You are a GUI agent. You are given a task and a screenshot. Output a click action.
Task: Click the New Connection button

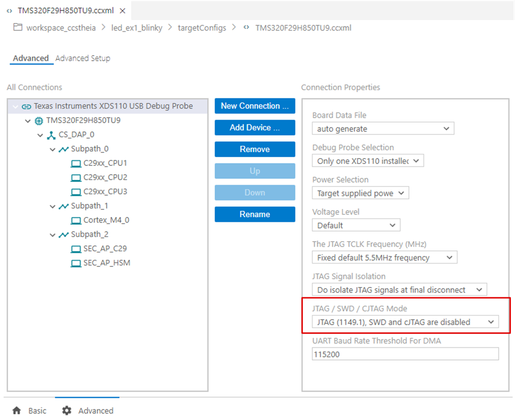(x=254, y=106)
